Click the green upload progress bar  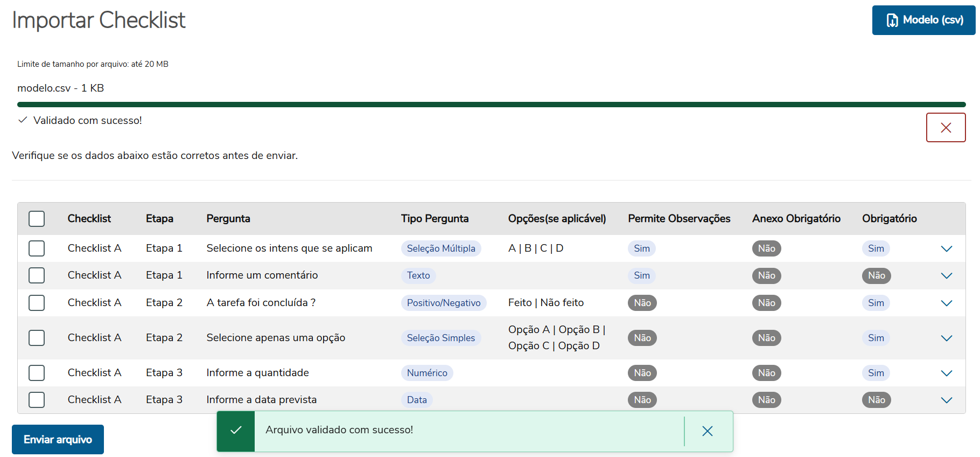click(x=491, y=105)
